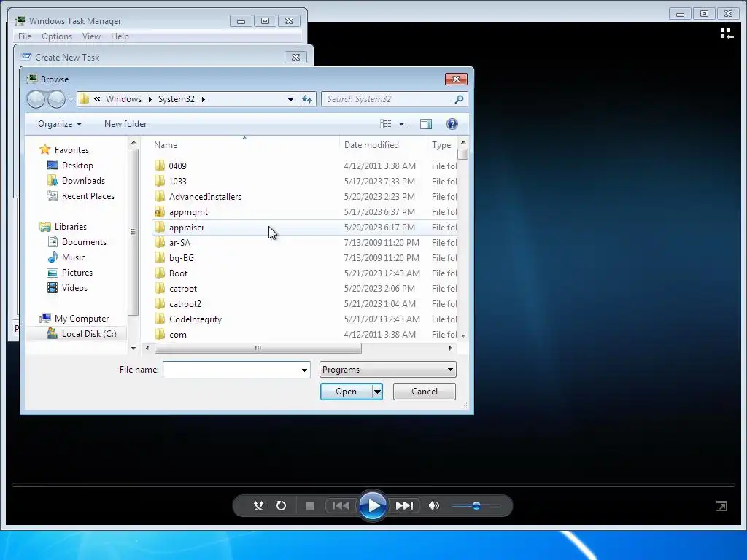The height and width of the screenshot is (560, 747).
Task: Select the appmgmt folder
Action: pos(188,212)
